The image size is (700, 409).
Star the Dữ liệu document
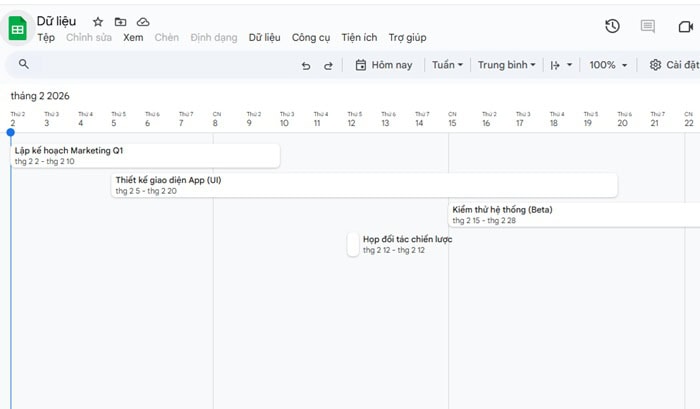click(x=98, y=21)
